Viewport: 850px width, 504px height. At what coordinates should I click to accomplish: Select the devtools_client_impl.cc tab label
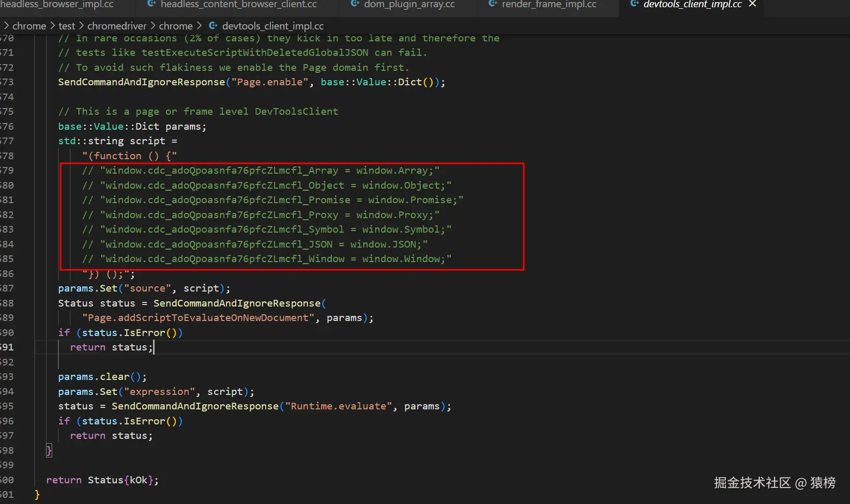click(x=692, y=4)
